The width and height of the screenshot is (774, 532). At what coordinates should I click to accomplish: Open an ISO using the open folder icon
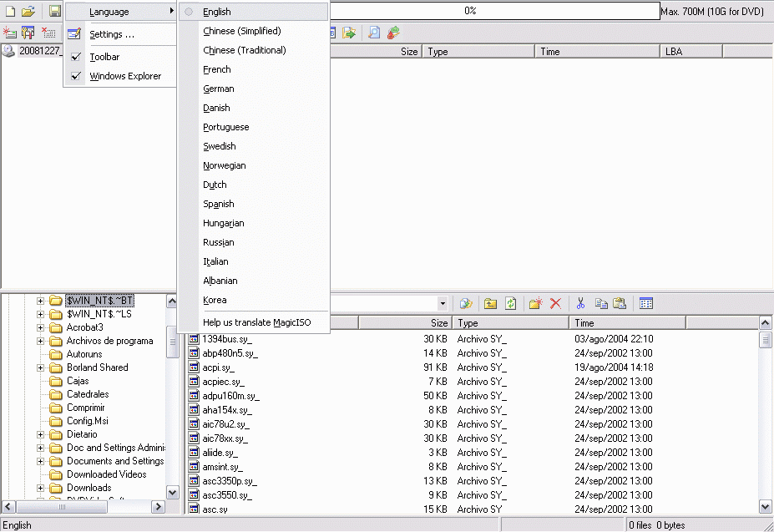tap(28, 11)
